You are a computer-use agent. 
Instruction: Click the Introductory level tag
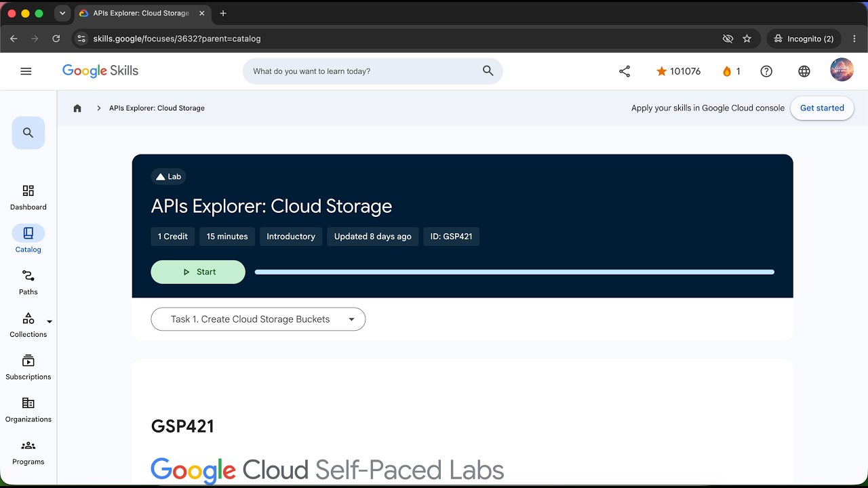tap(291, 237)
